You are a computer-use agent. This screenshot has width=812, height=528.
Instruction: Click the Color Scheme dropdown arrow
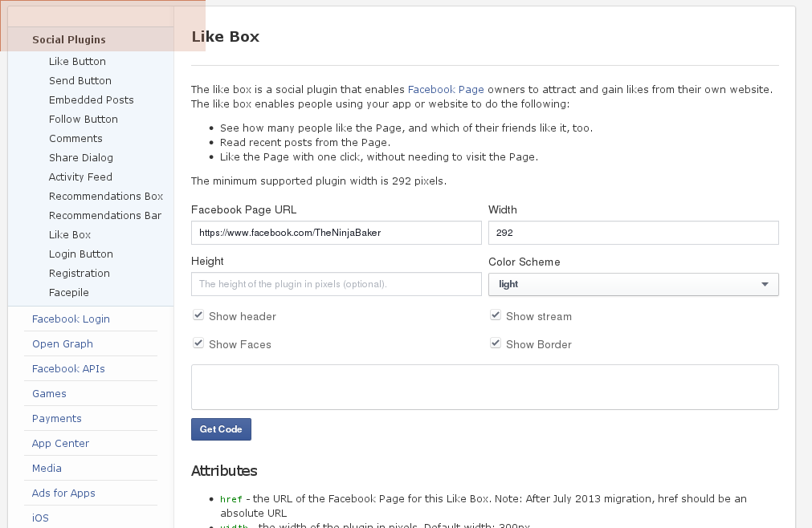coord(765,284)
